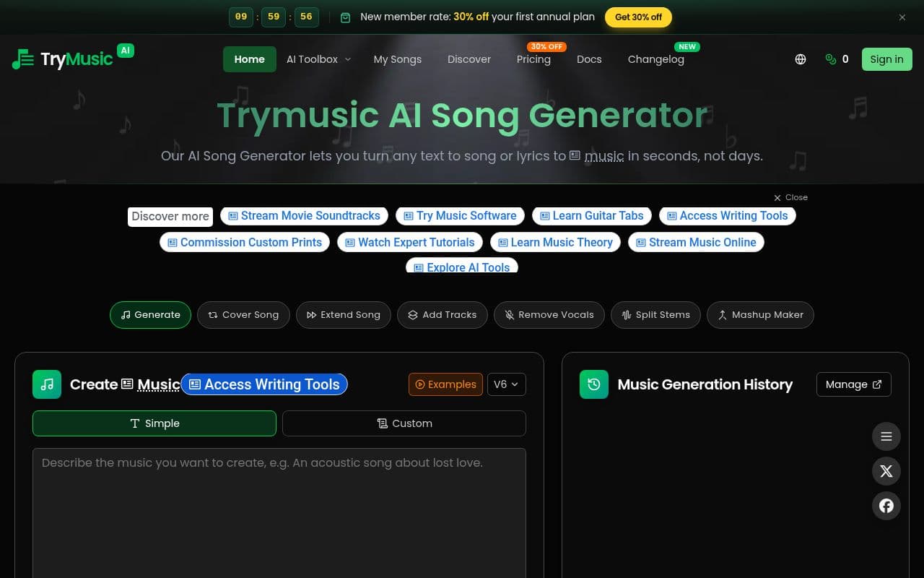
Task: Click the green Create Music note icon
Action: pos(47,384)
